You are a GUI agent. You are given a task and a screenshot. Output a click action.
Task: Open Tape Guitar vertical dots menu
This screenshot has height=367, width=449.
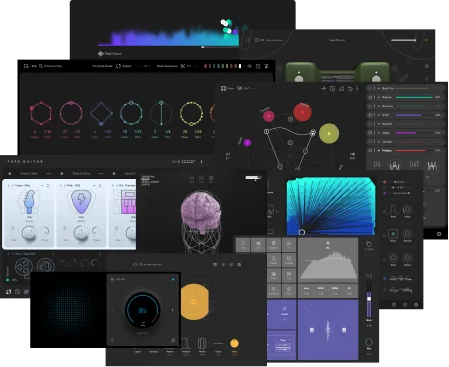201,162
